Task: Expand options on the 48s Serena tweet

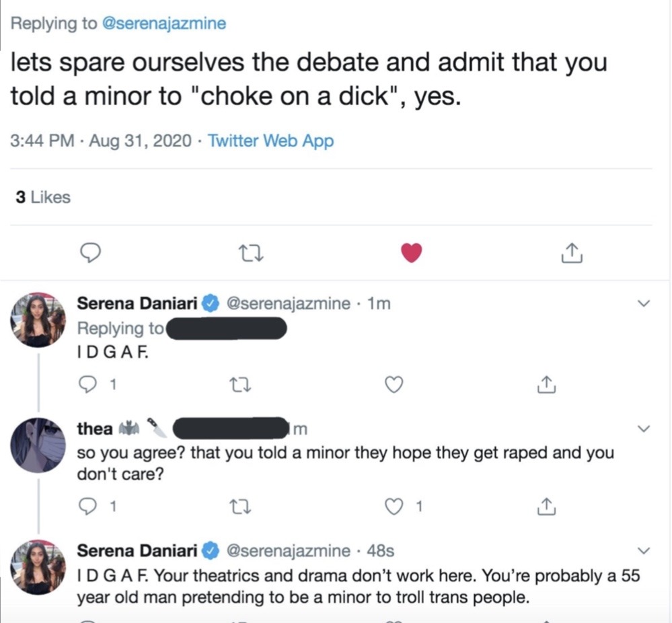Action: point(644,551)
